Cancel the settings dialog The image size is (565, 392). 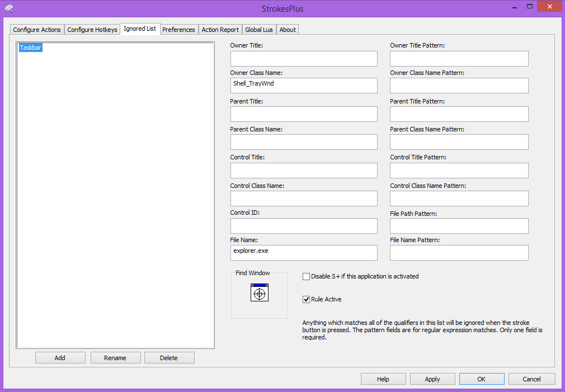(x=531, y=379)
